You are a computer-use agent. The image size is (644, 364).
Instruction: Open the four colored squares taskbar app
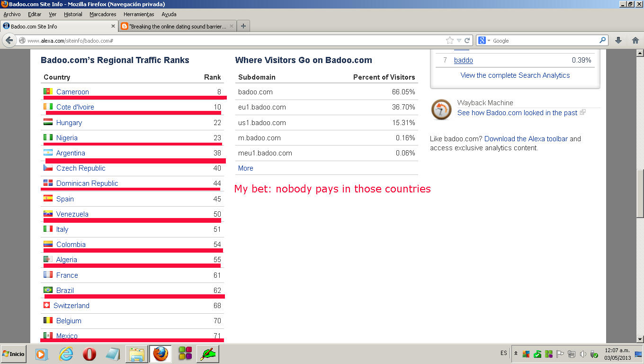point(185,354)
